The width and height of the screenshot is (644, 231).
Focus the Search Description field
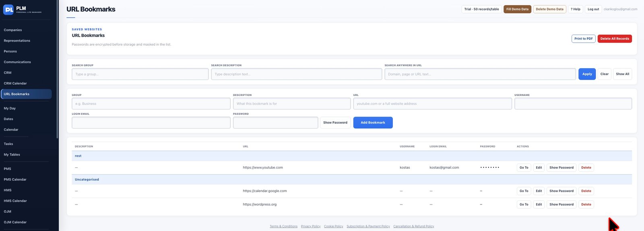(x=296, y=74)
